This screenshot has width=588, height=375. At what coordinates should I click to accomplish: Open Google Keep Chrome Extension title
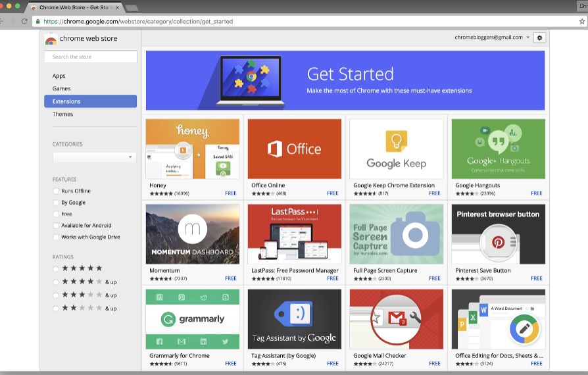(394, 186)
